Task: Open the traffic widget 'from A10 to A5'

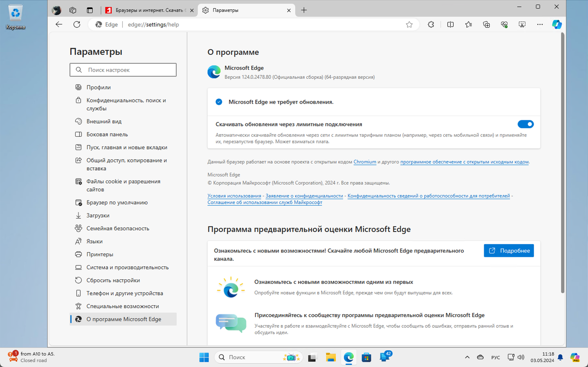Action: pyautogui.click(x=31, y=357)
